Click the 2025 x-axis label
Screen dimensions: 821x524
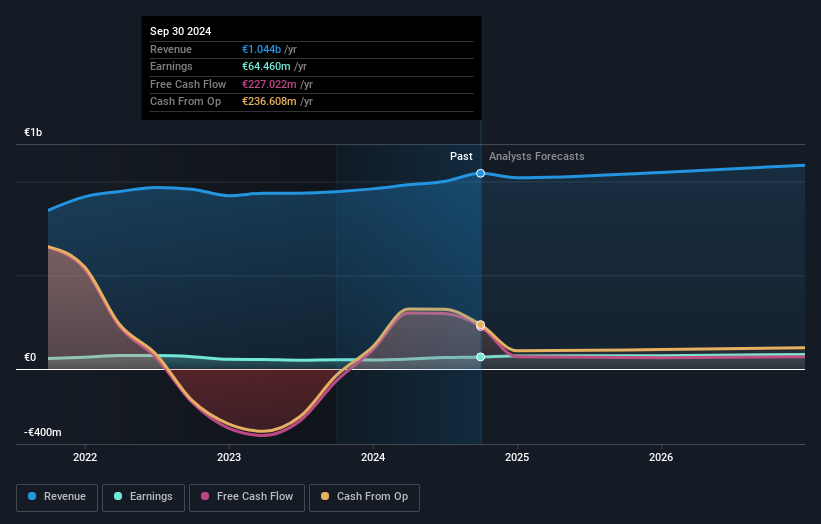[517, 457]
